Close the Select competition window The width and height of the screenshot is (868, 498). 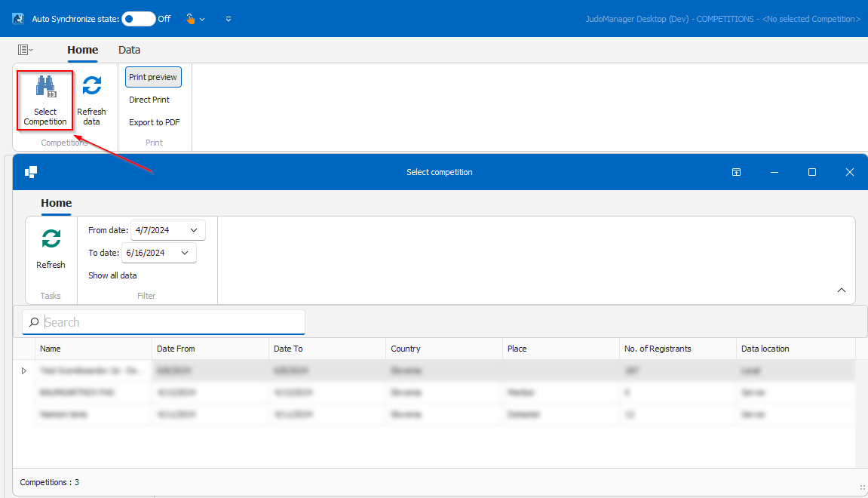click(850, 172)
